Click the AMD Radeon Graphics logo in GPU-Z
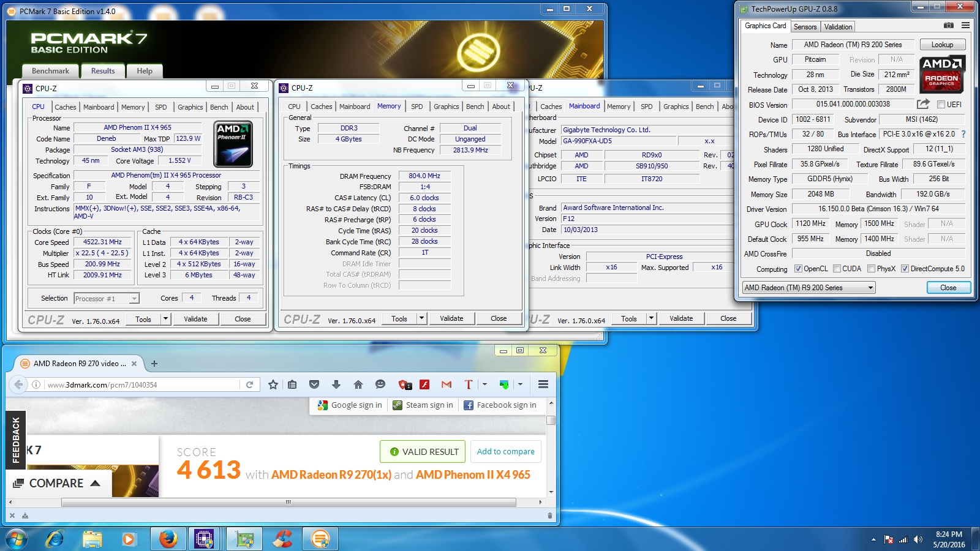This screenshot has height=551, width=980. tap(941, 73)
